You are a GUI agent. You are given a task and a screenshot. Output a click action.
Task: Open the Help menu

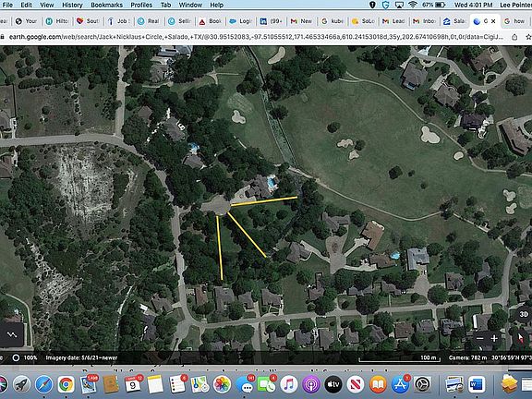point(216,5)
